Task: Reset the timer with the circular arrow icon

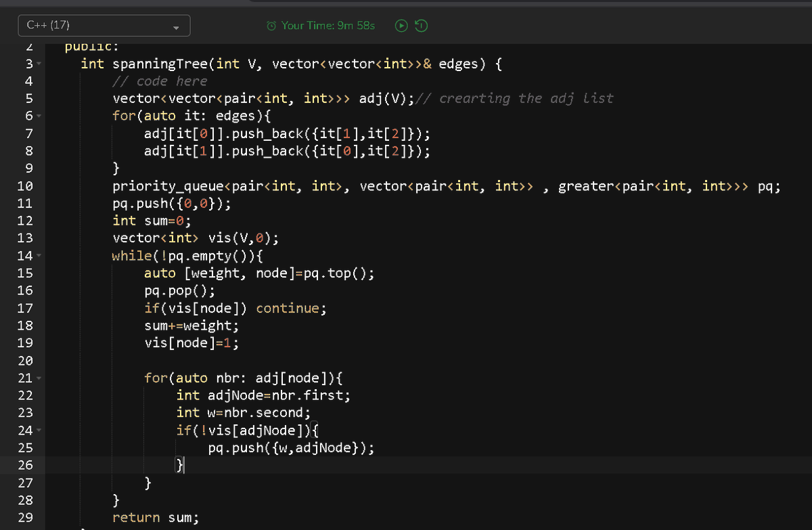Action: pyautogui.click(x=420, y=26)
